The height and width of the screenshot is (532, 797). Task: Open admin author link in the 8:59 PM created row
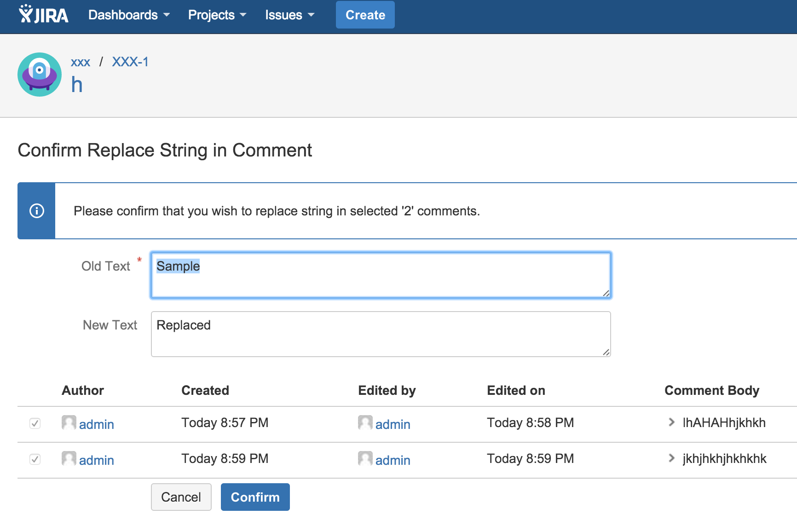tap(97, 460)
